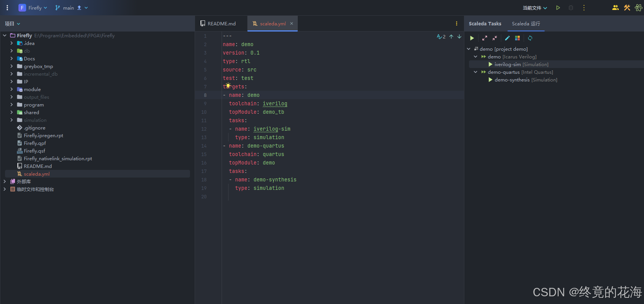
Task: Expand all Scaleda tasks
Action: (485, 38)
